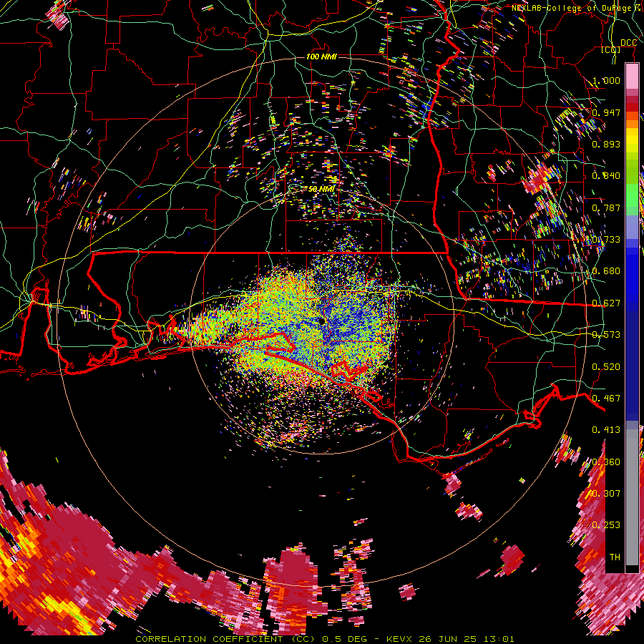
Task: Click the 0.520 scale value
Action: pos(606,366)
